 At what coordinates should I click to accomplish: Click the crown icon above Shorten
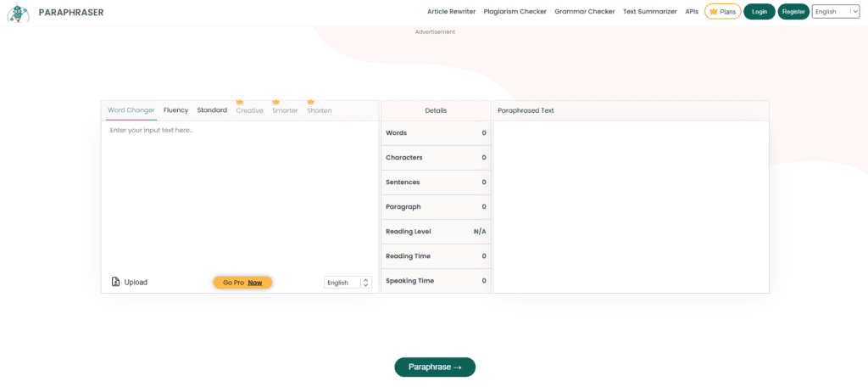311,102
